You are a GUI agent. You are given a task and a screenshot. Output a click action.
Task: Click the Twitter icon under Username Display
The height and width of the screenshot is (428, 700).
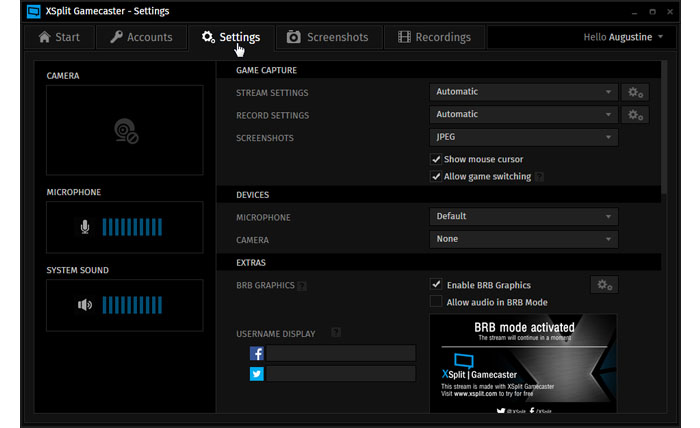click(257, 374)
